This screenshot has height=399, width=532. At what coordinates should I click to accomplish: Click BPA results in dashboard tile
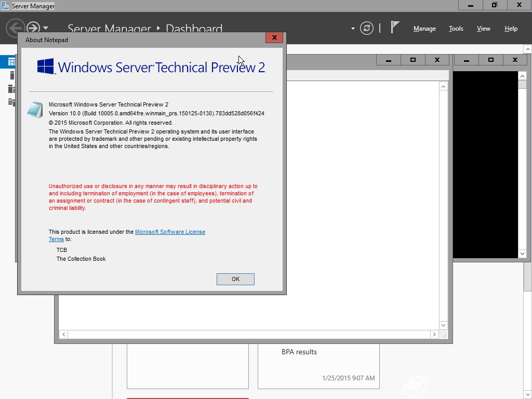coord(299,352)
